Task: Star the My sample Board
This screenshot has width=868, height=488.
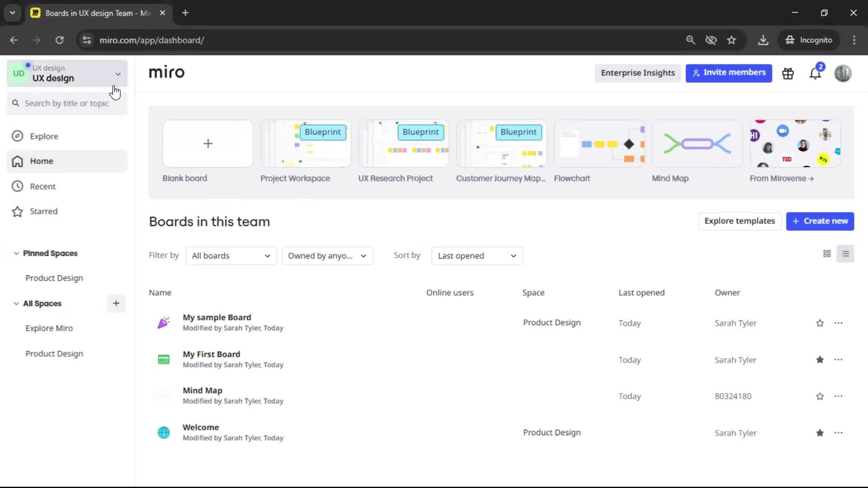Action: coord(820,323)
